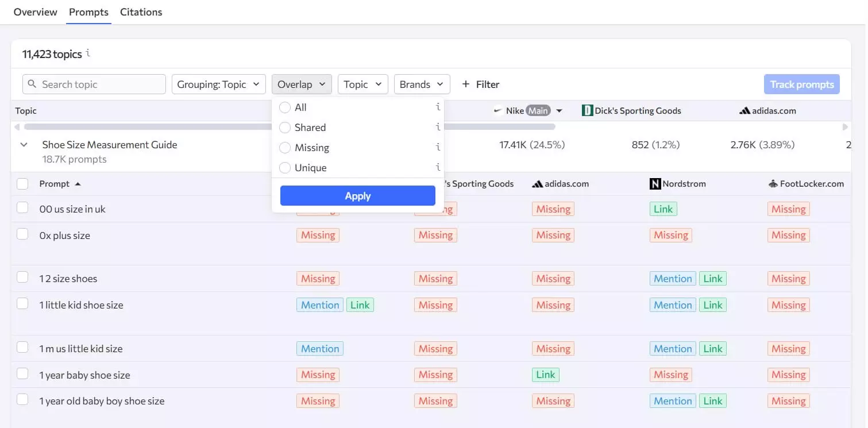Click the adidas Link tag in '1 year baby shoe size'
Screen dimensions: 868x428
[x=545, y=375]
